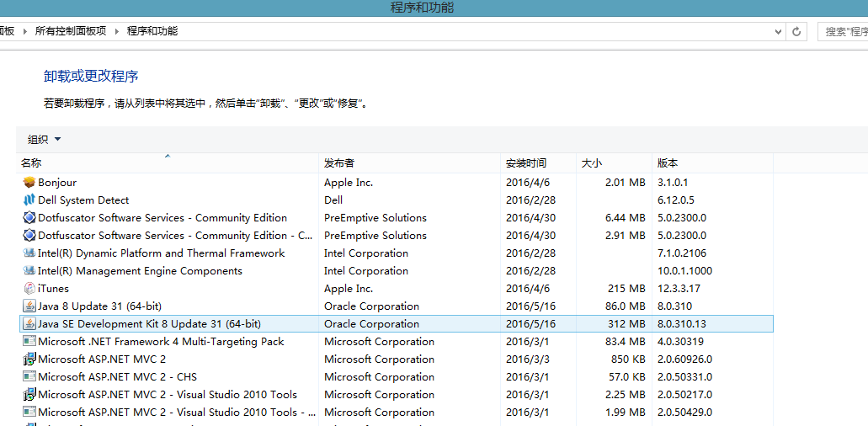868x426 pixels.
Task: Click 程序和功能 in the breadcrumb
Action: coord(152,31)
